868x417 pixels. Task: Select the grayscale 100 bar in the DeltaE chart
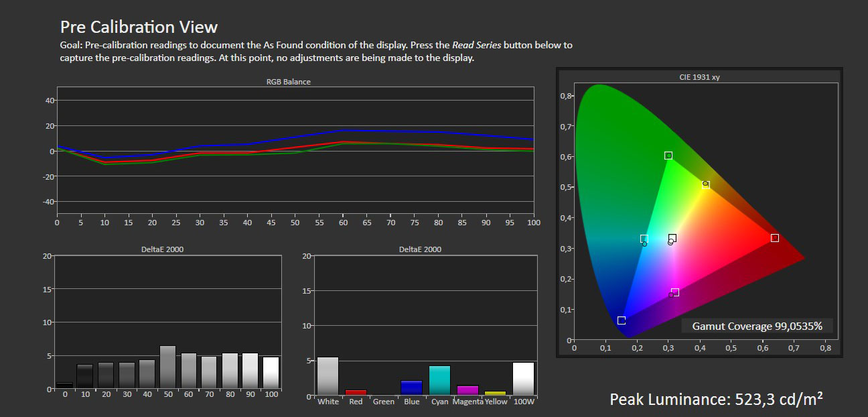pyautogui.click(x=271, y=372)
